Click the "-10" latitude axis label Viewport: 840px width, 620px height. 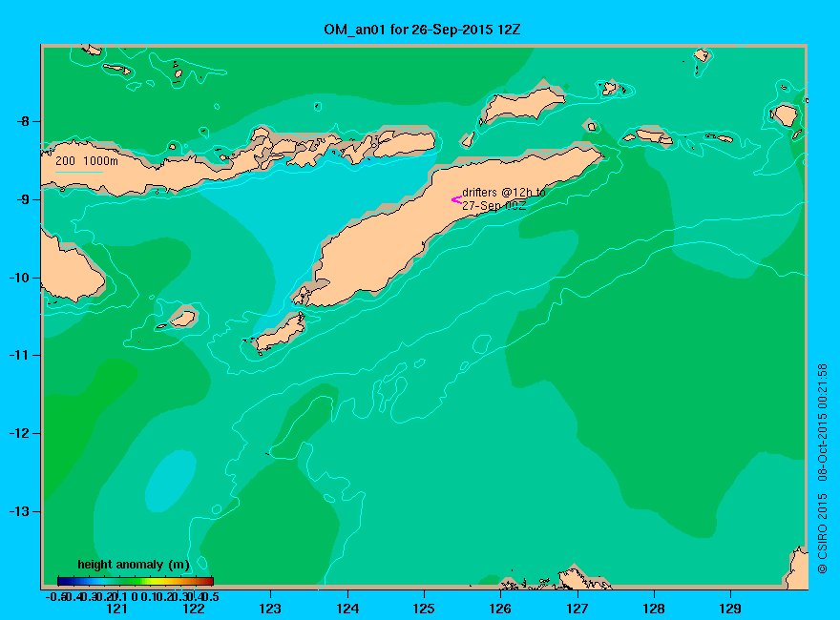coord(20,278)
